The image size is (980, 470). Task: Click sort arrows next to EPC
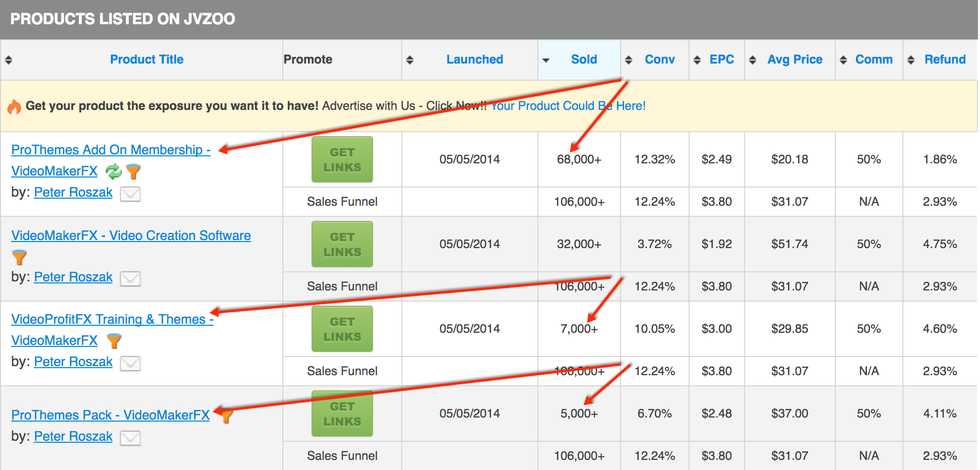pyautogui.click(x=697, y=60)
